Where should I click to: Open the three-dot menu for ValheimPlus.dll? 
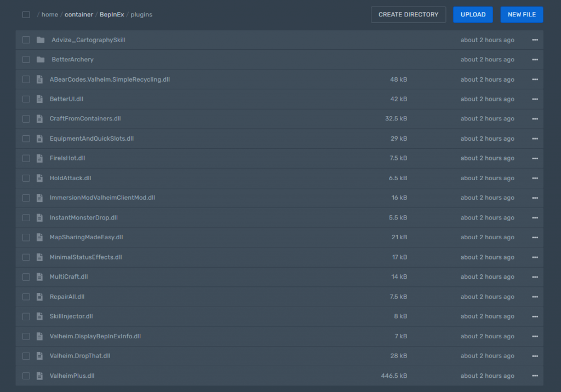tap(535, 376)
